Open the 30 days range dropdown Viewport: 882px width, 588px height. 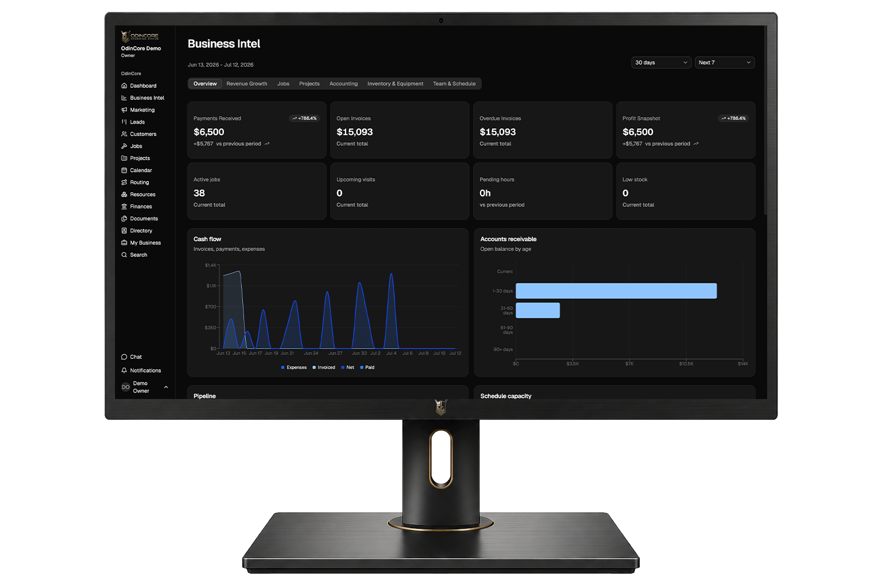click(661, 63)
